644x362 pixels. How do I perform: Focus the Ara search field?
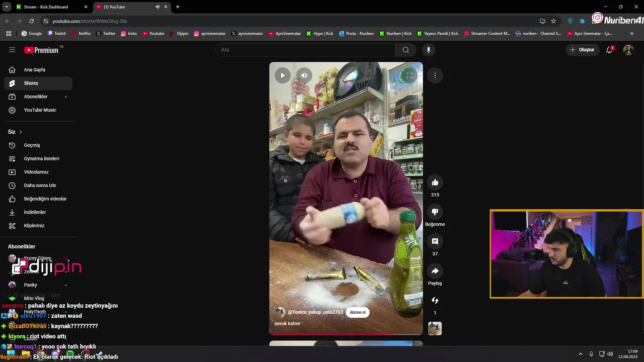coord(305,50)
